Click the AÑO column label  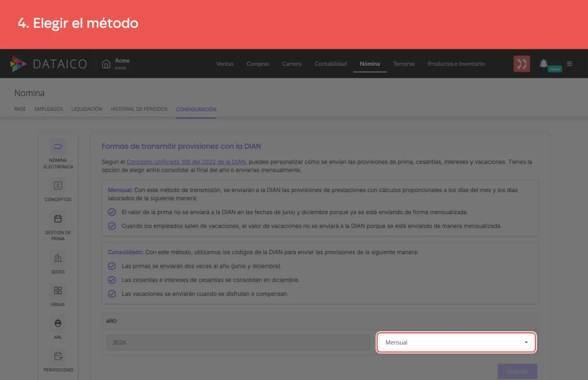(112, 321)
